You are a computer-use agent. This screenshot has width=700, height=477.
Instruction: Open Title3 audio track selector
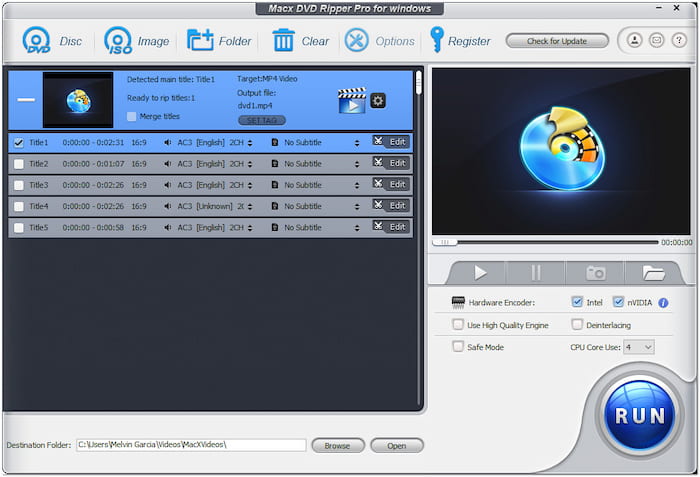point(250,185)
